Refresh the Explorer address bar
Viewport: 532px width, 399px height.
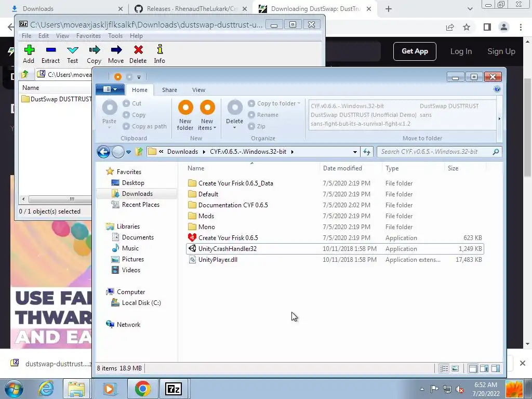point(367,152)
